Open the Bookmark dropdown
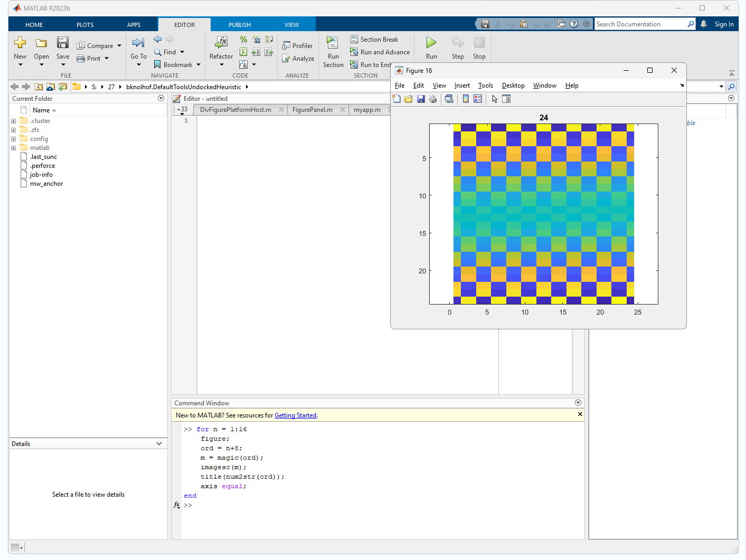 (199, 65)
